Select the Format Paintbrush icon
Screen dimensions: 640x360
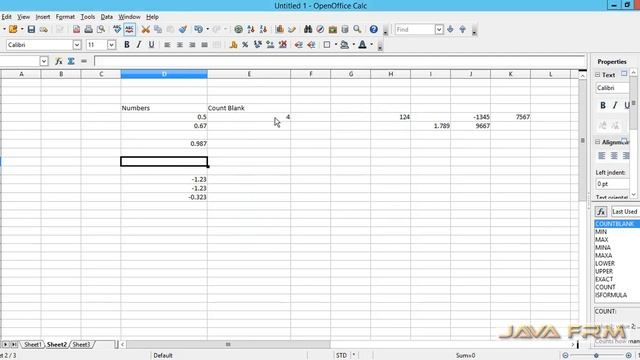point(183,29)
